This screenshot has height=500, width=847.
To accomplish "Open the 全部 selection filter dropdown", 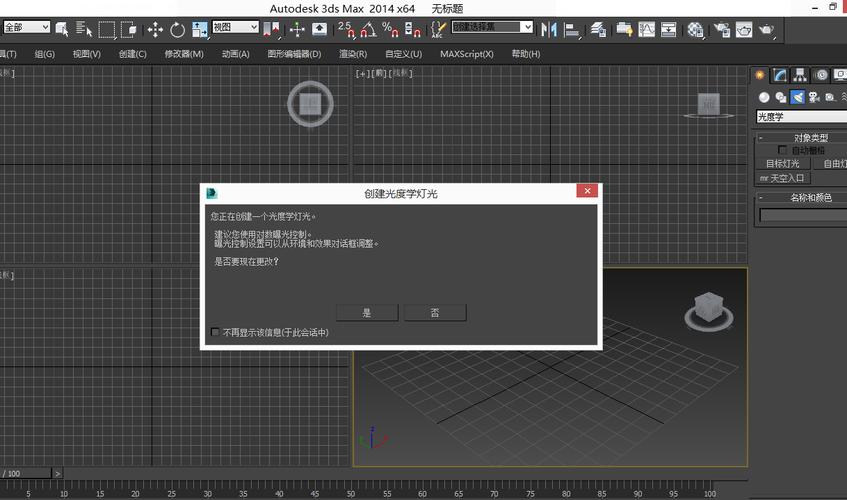I will click(26, 28).
